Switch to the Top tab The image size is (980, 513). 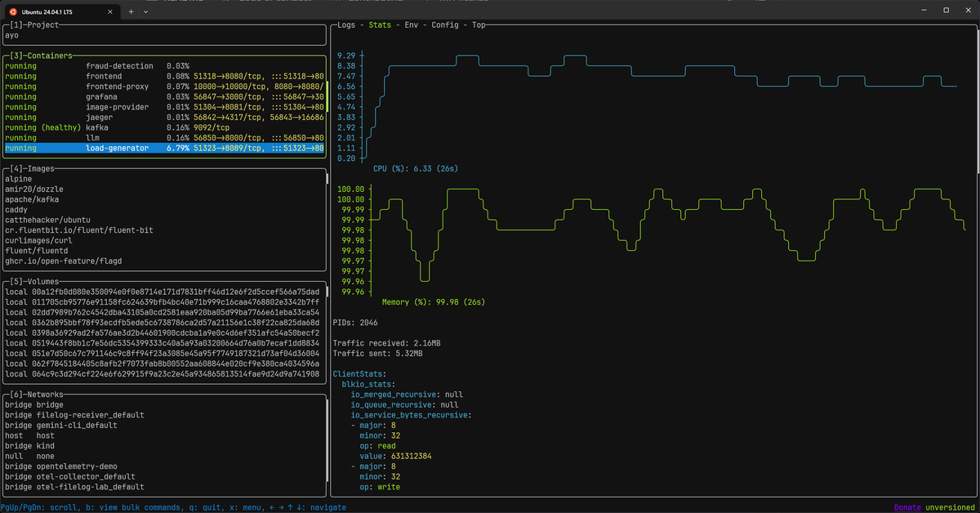tap(479, 25)
